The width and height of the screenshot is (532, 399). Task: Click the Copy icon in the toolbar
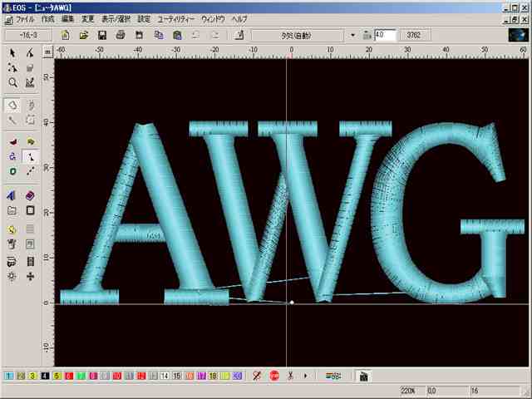pyautogui.click(x=159, y=35)
